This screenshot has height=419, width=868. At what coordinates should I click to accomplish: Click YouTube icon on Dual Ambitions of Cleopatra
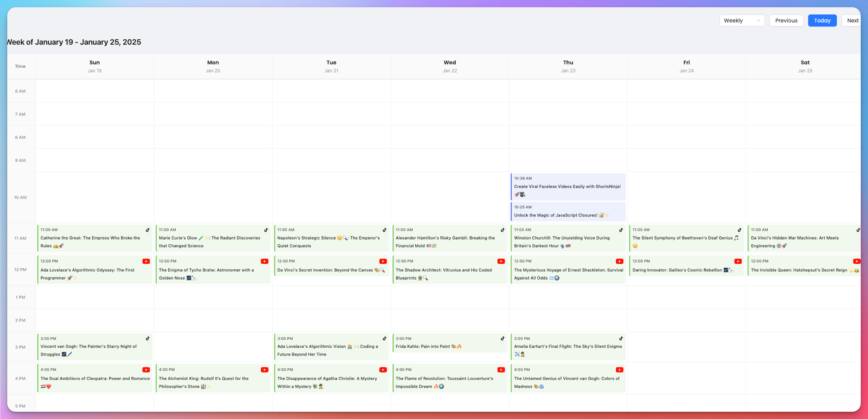pyautogui.click(x=146, y=370)
